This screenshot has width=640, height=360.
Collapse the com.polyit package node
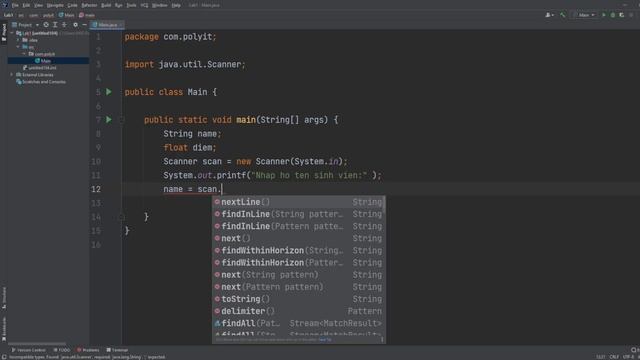coord(24,54)
